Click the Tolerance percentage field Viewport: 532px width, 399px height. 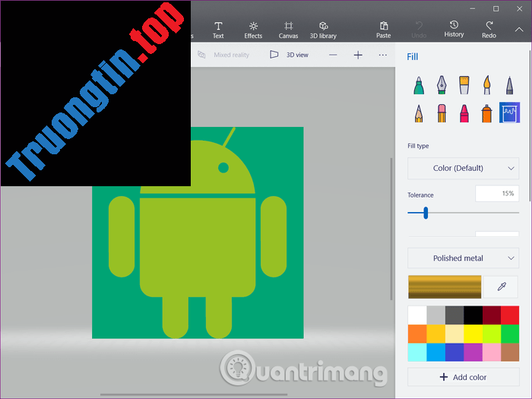497,193
